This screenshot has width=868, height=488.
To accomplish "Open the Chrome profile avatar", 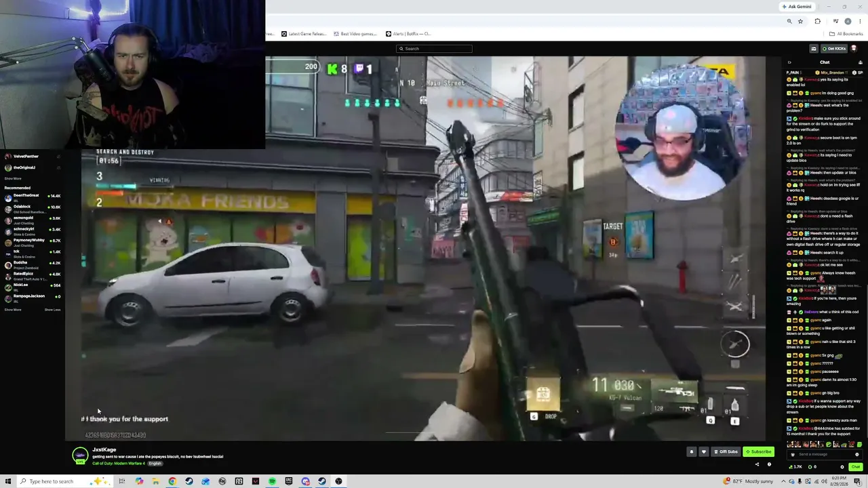I will point(848,21).
